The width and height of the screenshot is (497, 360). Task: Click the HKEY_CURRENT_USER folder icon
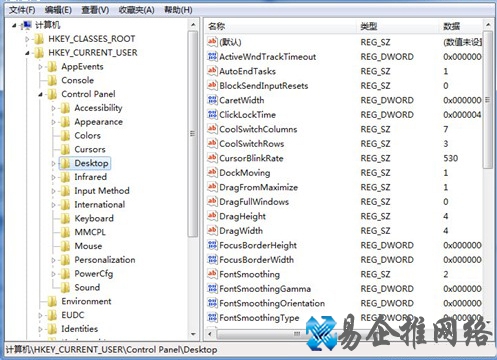click(x=39, y=53)
